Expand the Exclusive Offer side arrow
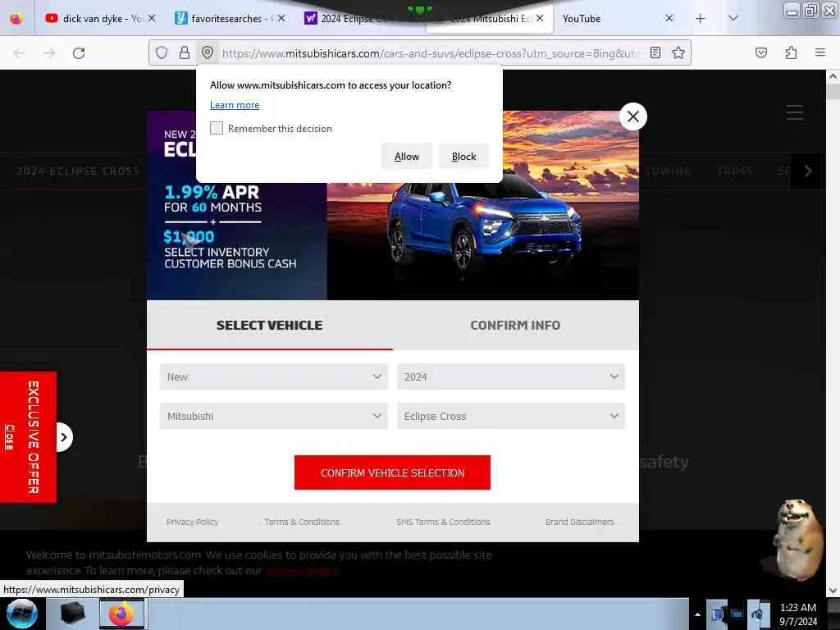The width and height of the screenshot is (840, 630). pos(64,437)
